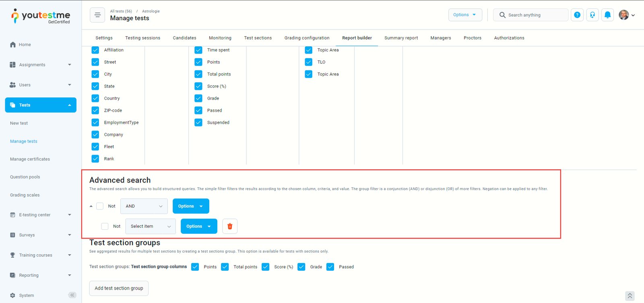Enable Not on the AND group filter

(100, 206)
